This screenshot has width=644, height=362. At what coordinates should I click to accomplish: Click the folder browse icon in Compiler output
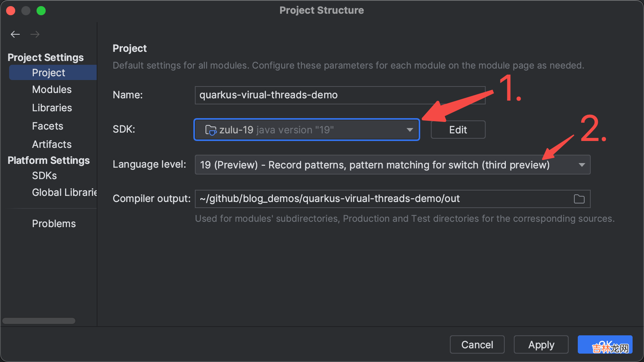tap(579, 199)
